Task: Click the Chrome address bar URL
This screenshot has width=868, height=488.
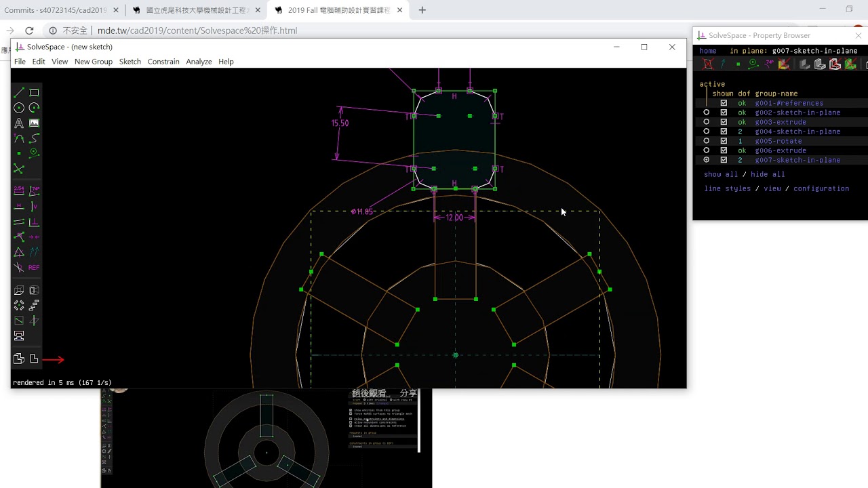Action: [197, 30]
